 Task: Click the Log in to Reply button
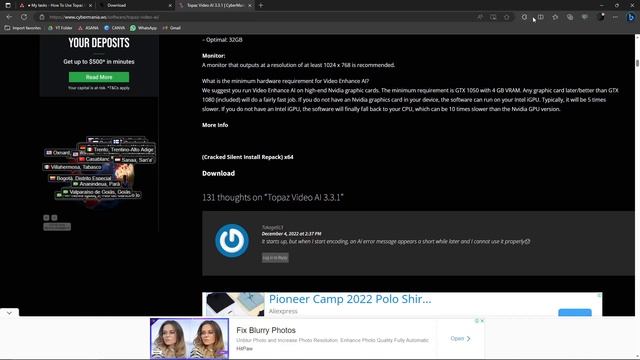point(275,258)
